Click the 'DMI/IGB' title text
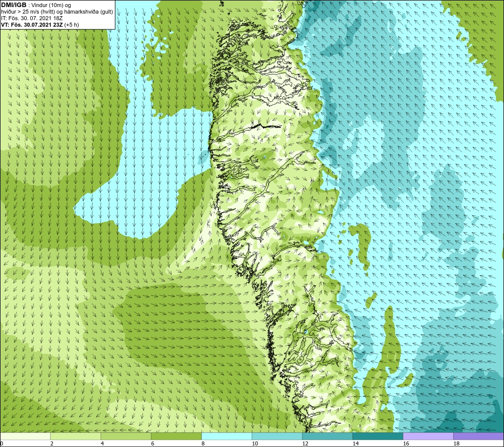 tap(14, 5)
